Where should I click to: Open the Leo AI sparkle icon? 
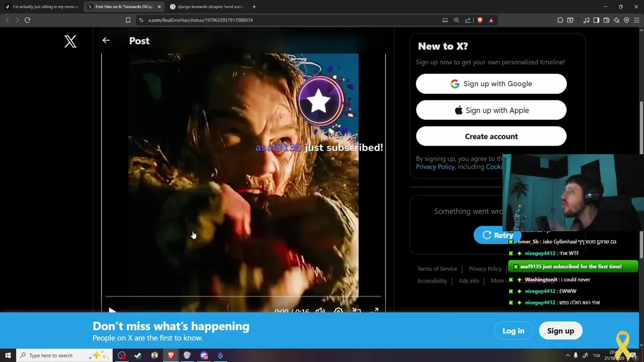click(x=616, y=20)
